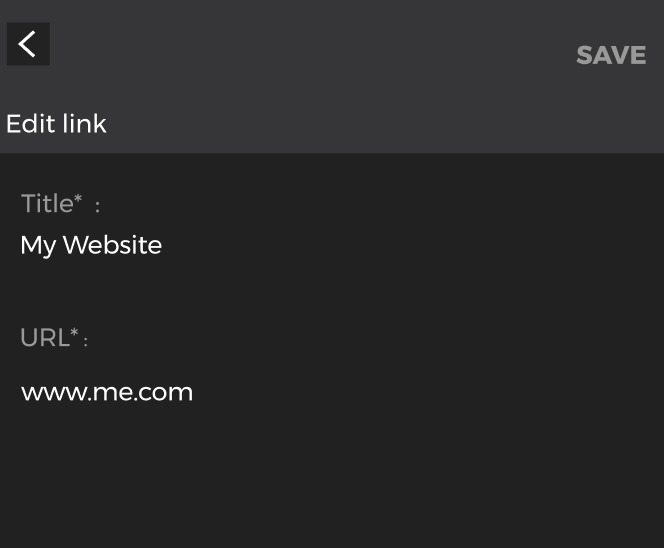The height and width of the screenshot is (548, 664).
Task: Place cursor on the word Website
Action: coord(112,245)
